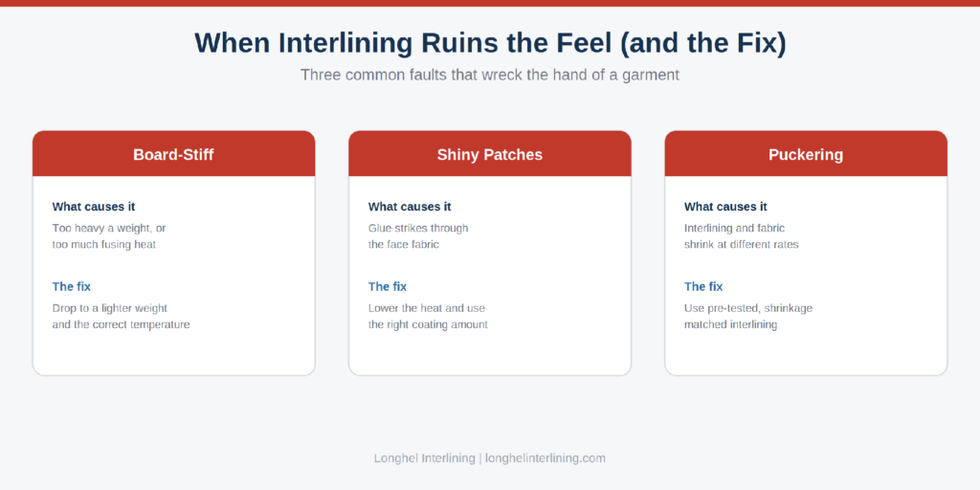Click text 'Glue strikes through the face fabric'

tap(418, 236)
